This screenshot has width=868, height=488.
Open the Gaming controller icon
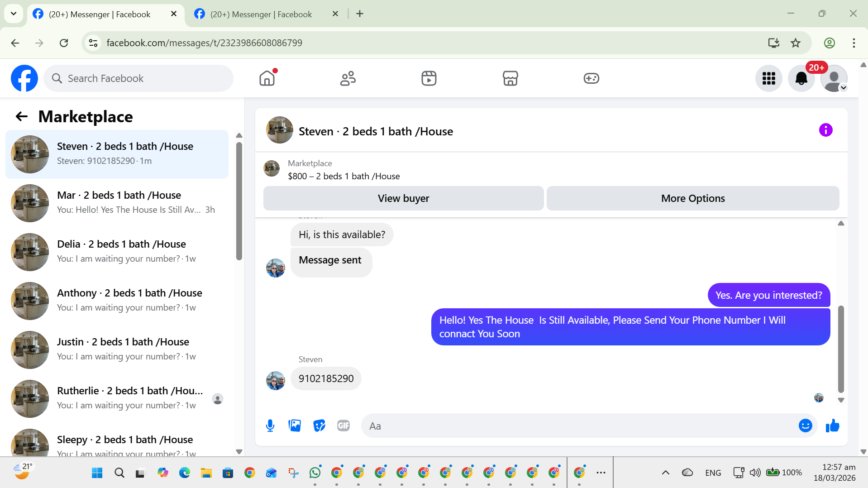tap(591, 78)
